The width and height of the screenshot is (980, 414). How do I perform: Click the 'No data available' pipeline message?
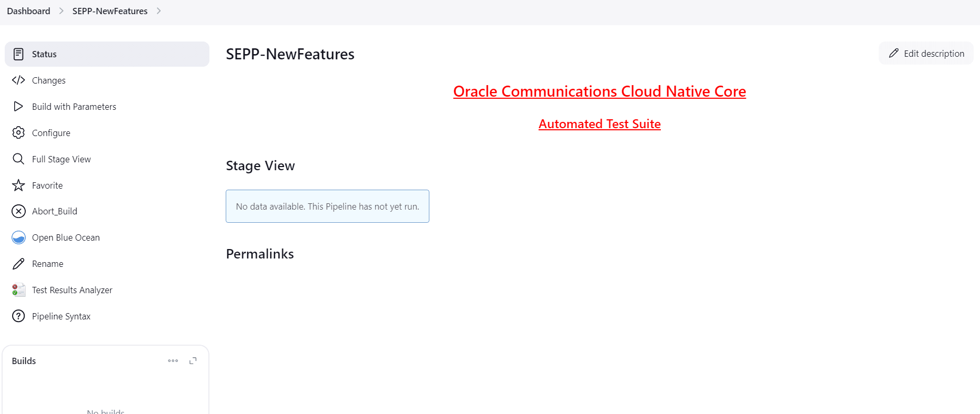(328, 206)
